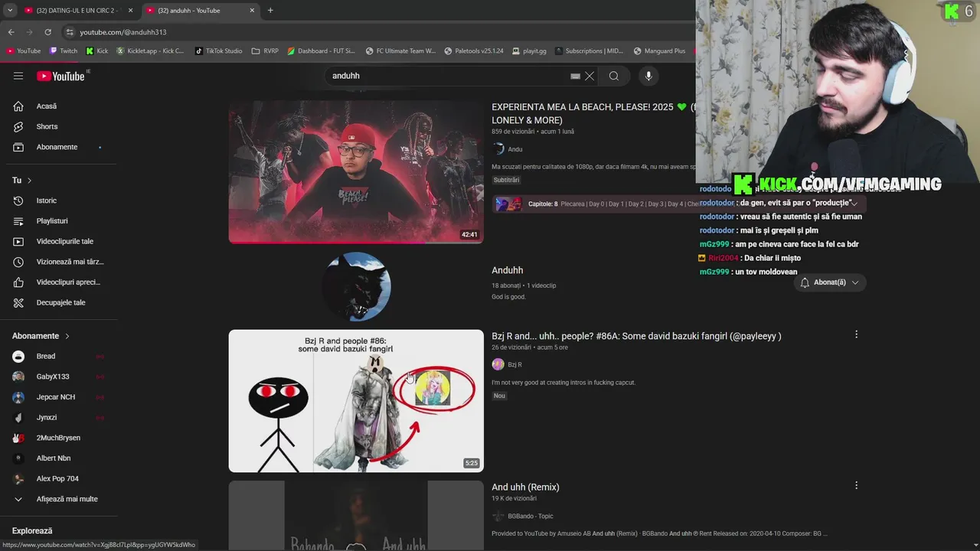The width and height of the screenshot is (980, 551).
Task: Open TikTok Studio bookmark
Action: [x=218, y=51]
